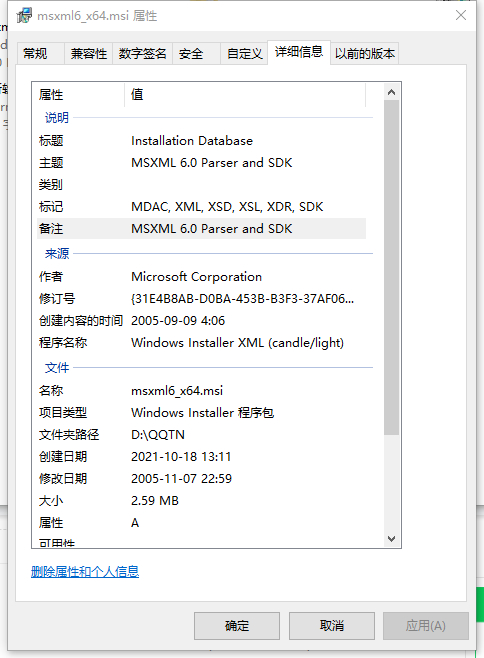This screenshot has height=658, width=484.
Task: Click the empty 类别 property row
Action: point(201,185)
